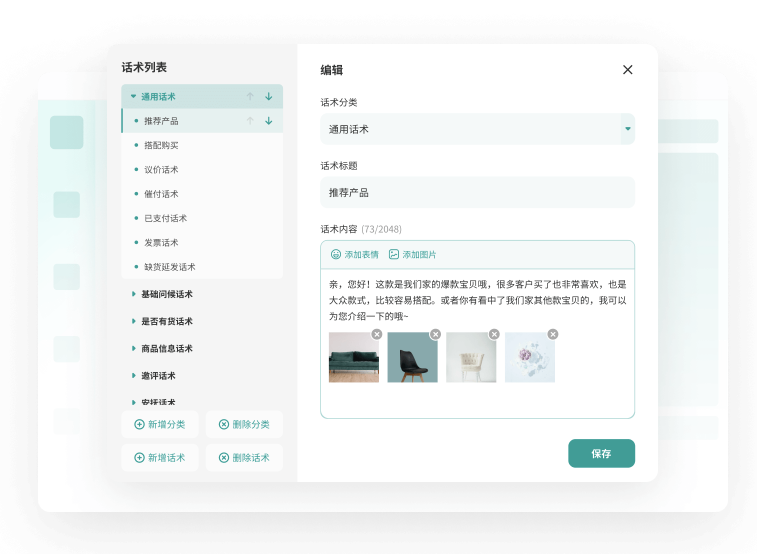The width and height of the screenshot is (757, 554).
Task: Select 发票话术 in the list
Action: coord(202,242)
